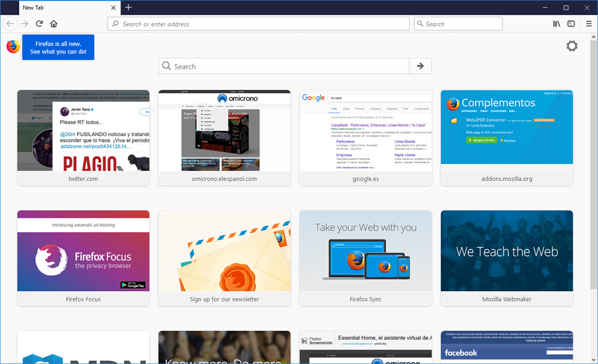Viewport: 598px width, 364px height.
Task: Click the magnifier inside the page search box
Action: [166, 65]
